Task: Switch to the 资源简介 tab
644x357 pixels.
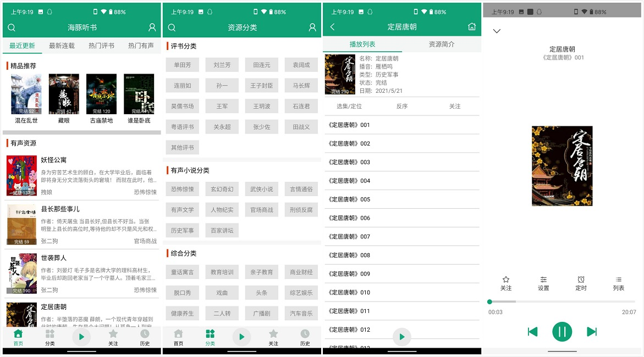Action: tap(443, 43)
